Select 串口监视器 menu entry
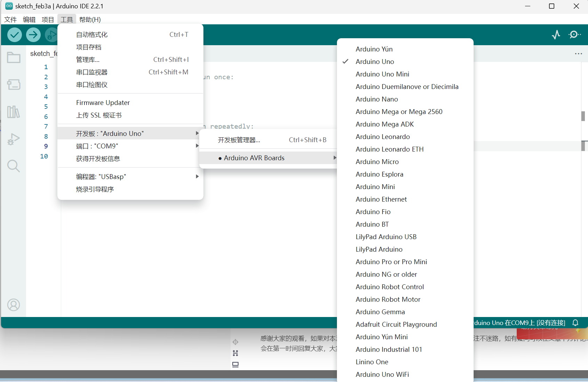Screen dimensions: 588x382 pos(130,72)
